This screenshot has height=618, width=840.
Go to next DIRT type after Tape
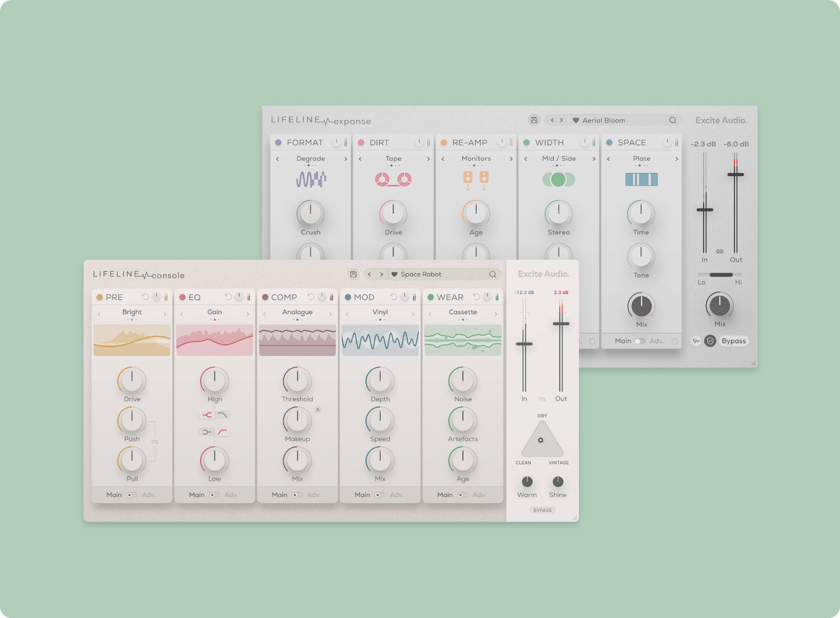tap(429, 159)
